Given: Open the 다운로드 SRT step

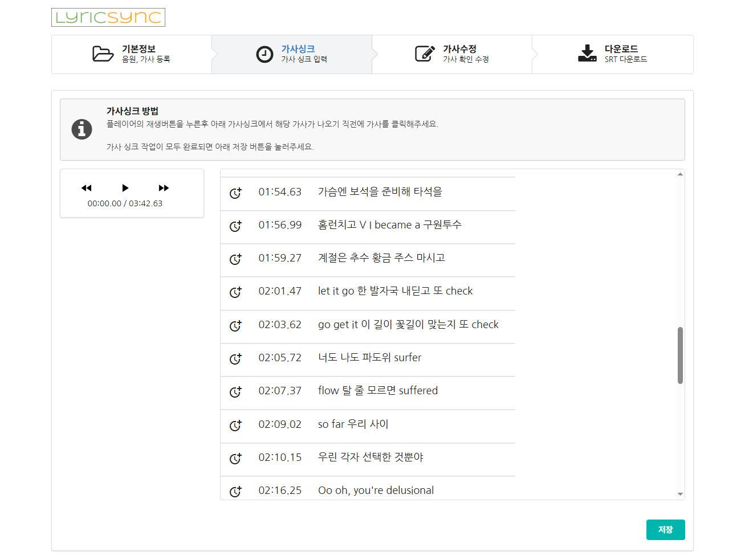Looking at the screenshot, I should tap(613, 54).
